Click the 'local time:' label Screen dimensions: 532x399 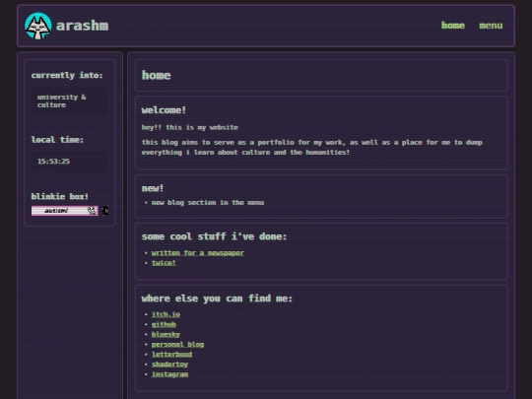(57, 140)
